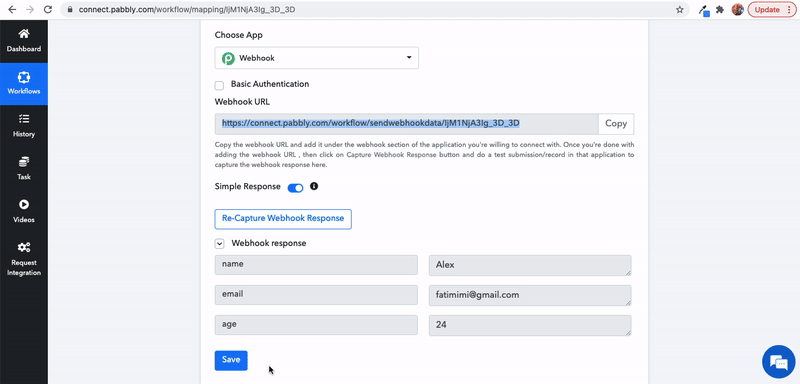Open the extensions puzzle icon
The image size is (800, 384).
pyautogui.click(x=720, y=9)
